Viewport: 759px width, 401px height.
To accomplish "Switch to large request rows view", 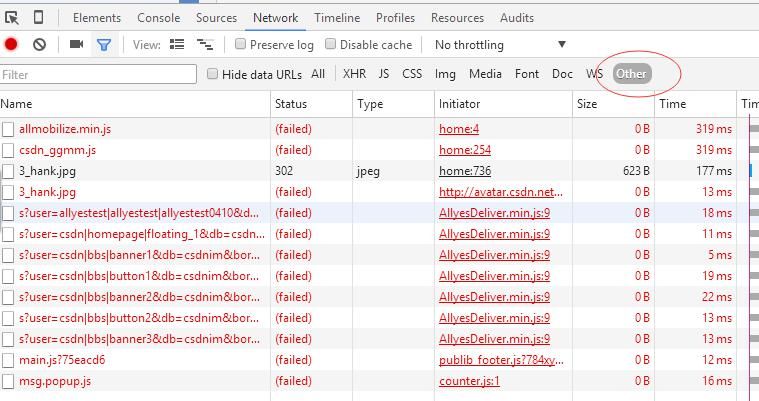I will (x=177, y=44).
